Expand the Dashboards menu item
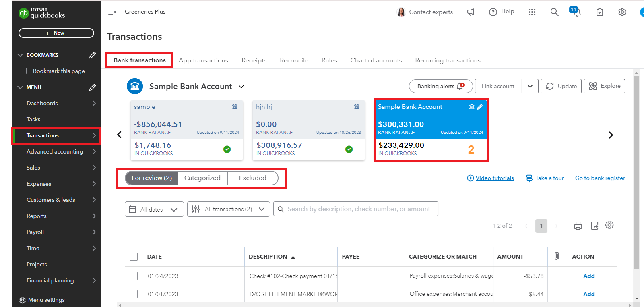Viewport: 644px width, 307px height. coord(94,103)
